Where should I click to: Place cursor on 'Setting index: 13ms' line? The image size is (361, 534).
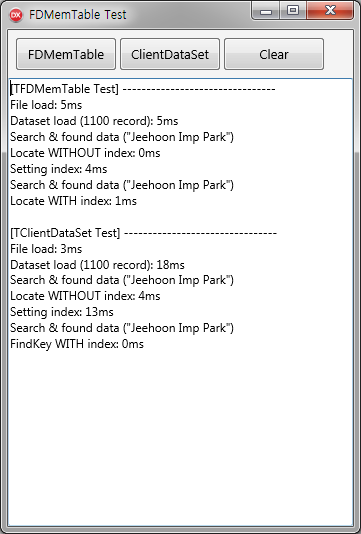point(62,312)
